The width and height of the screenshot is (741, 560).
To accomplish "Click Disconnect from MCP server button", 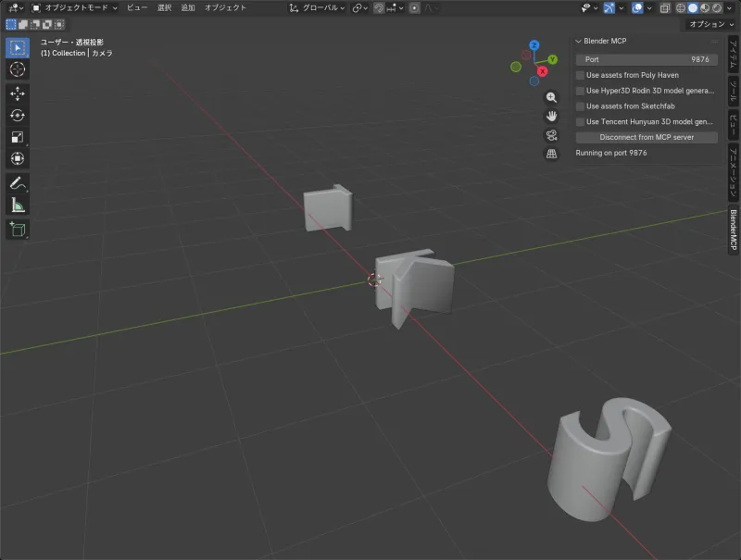I will click(x=647, y=137).
